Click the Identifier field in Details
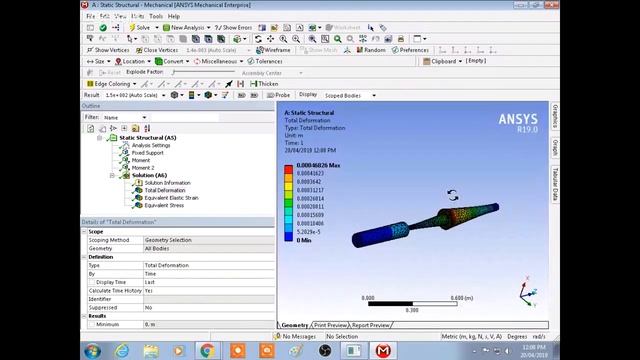Screen dimensions: 640x360 click(x=209, y=299)
